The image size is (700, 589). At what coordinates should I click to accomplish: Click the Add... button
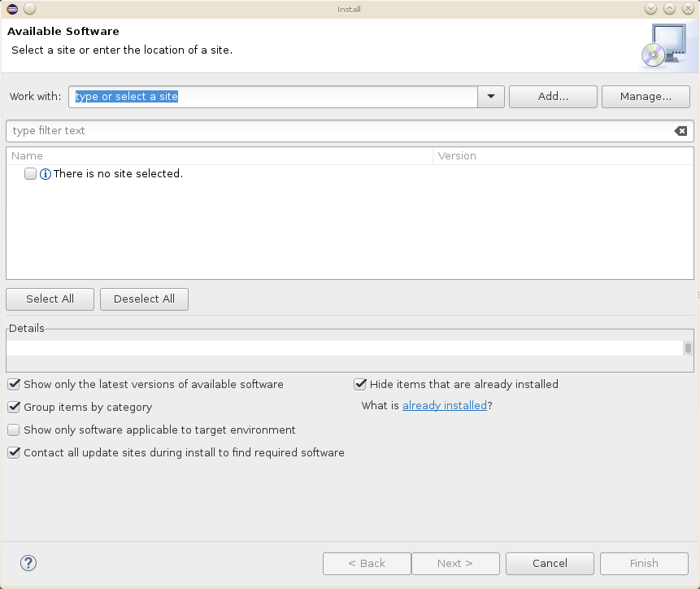coord(553,96)
